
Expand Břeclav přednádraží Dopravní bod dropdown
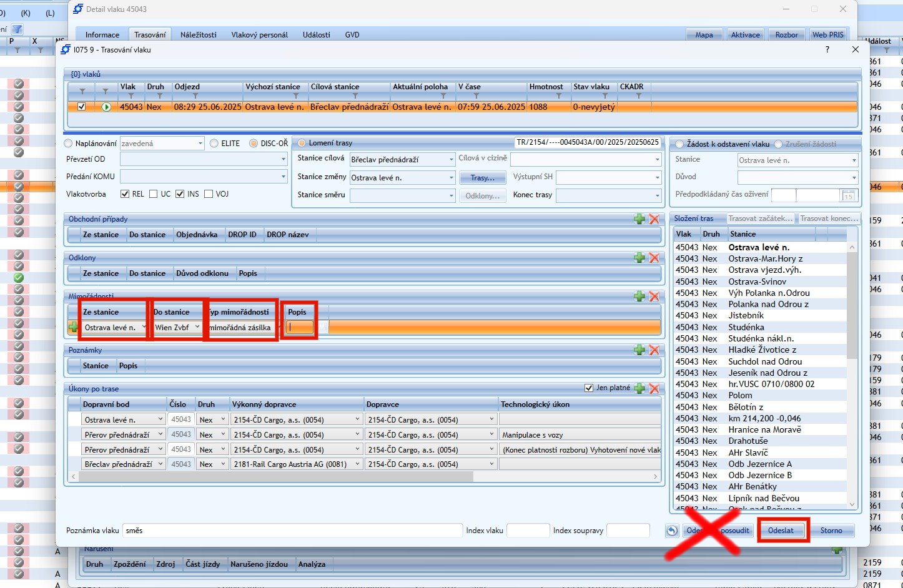pyautogui.click(x=160, y=464)
